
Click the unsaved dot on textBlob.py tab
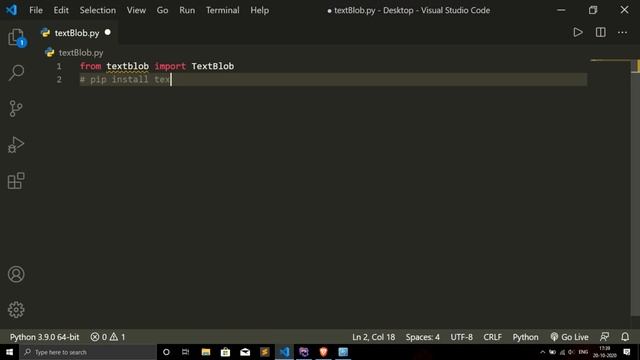(x=108, y=32)
